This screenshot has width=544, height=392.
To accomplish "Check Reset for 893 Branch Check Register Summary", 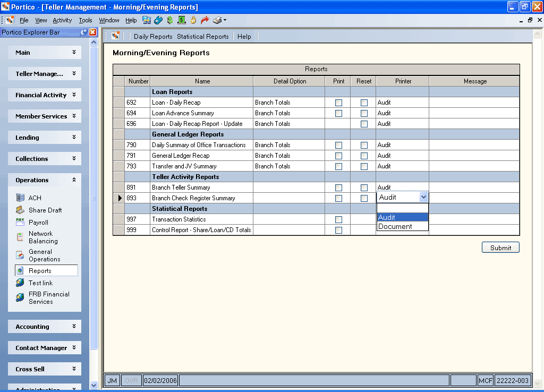I will (364, 199).
